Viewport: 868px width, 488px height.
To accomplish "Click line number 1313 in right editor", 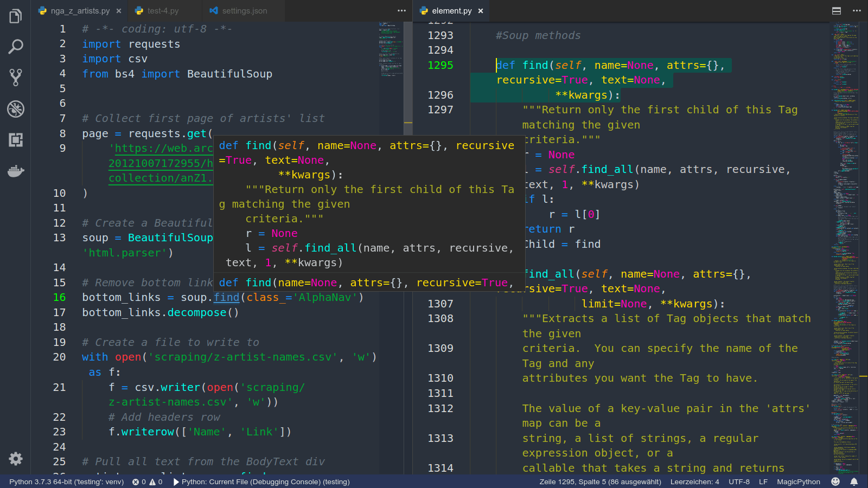I will coord(440,438).
